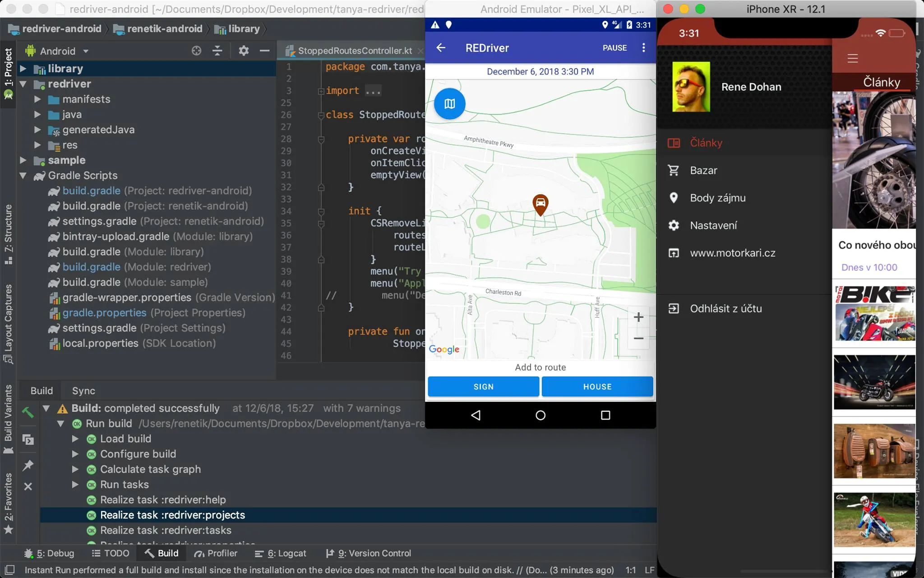Viewport: 924px width, 578px height.
Task: Open build.gradle (Module: redriver)
Action: point(137,267)
